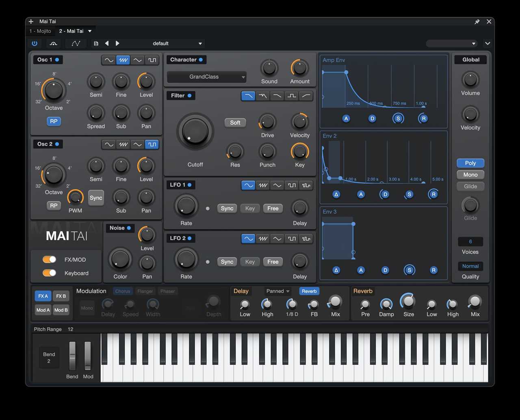Activate Mono voice mode
Viewport: 520px width, 420px height.
coord(470,174)
